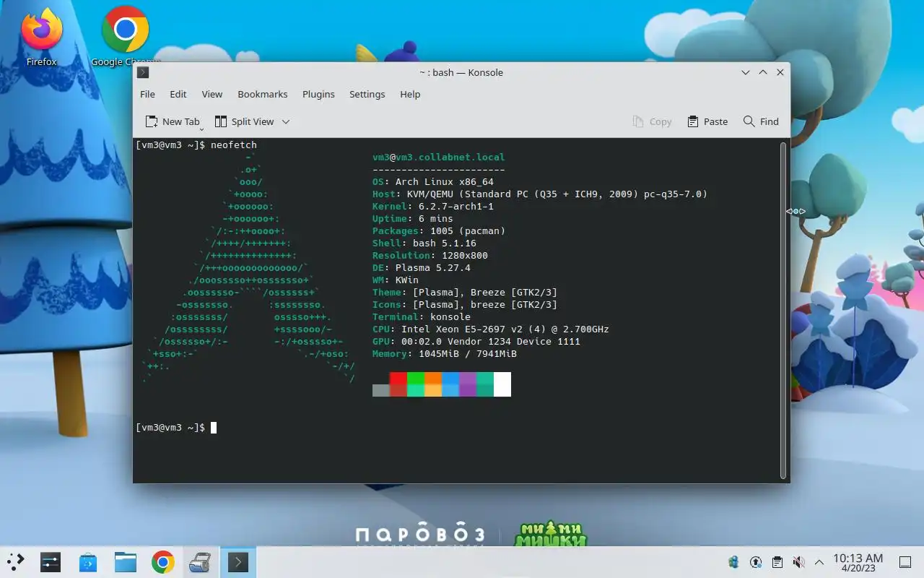Launch Chrome from the taskbar
Viewport: 924px width, 578px height.
pos(163,562)
